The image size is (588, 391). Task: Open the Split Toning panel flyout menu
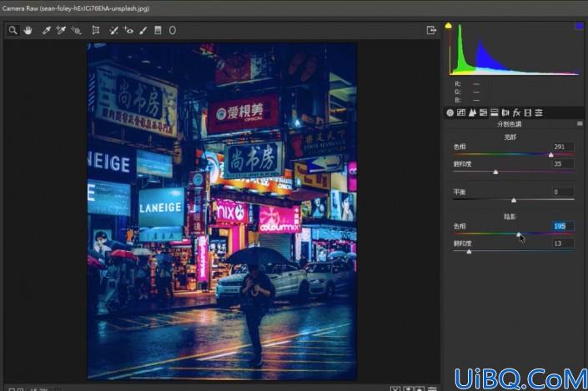coord(580,123)
